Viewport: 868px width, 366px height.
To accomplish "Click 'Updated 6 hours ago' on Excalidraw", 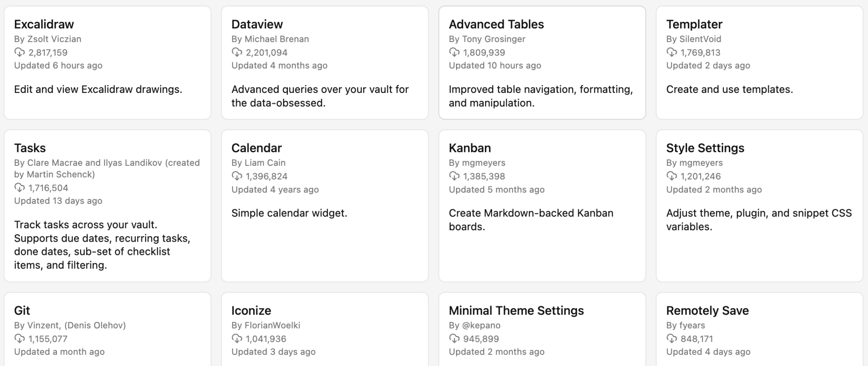I will click(58, 65).
